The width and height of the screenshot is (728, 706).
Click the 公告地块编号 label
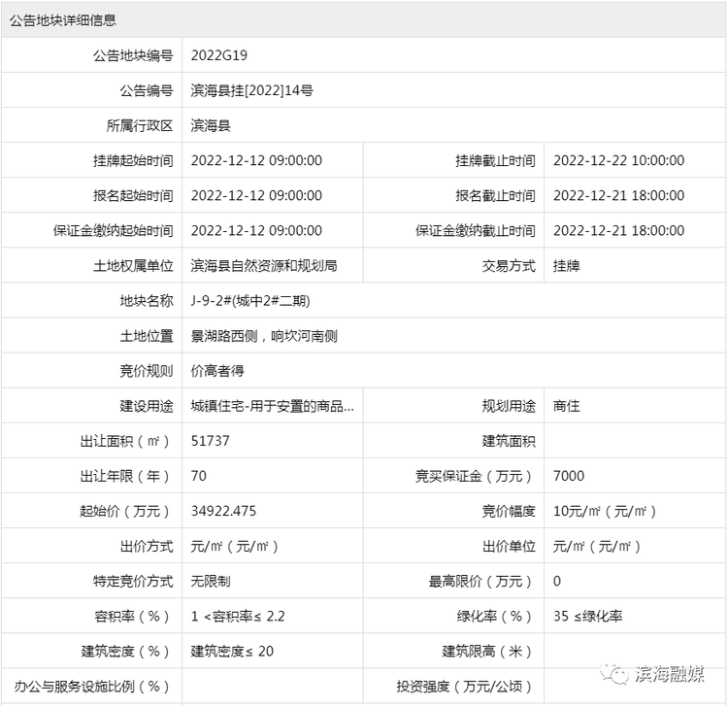coord(133,55)
